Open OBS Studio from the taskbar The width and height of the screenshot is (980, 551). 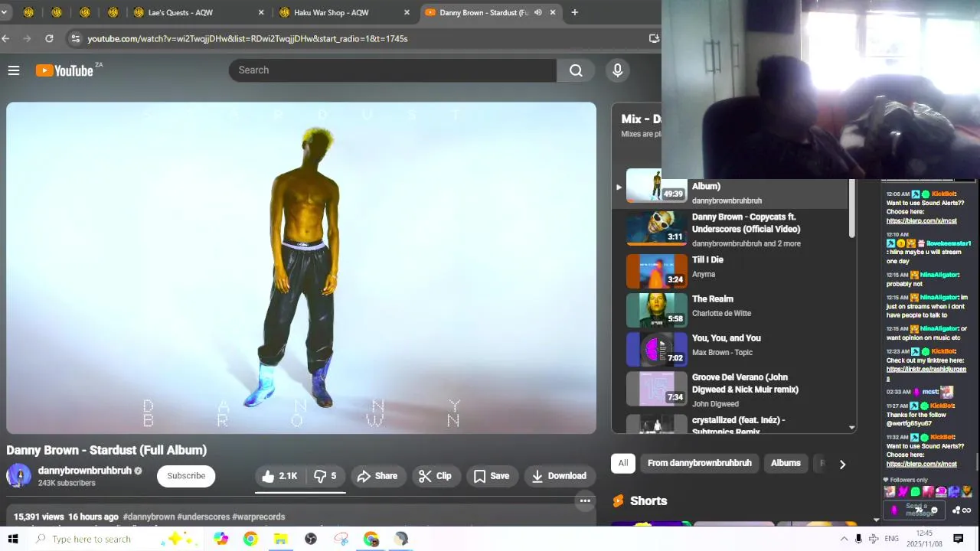pyautogui.click(x=311, y=539)
